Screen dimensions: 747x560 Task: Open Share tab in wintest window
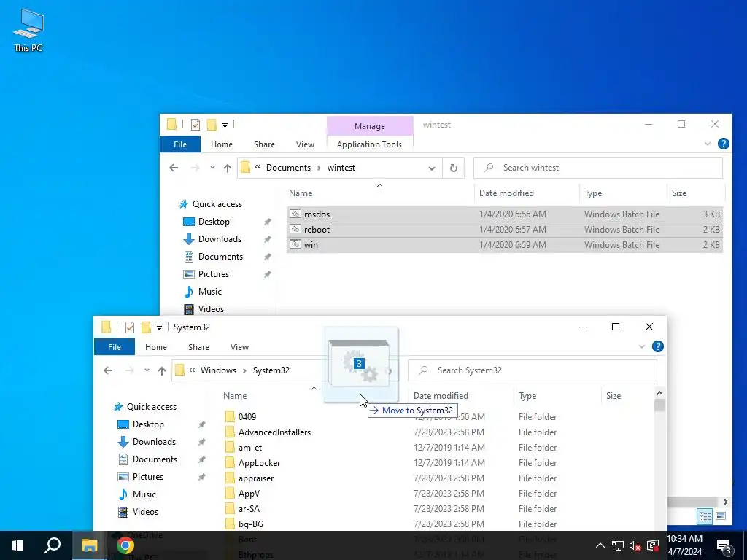pyautogui.click(x=264, y=144)
